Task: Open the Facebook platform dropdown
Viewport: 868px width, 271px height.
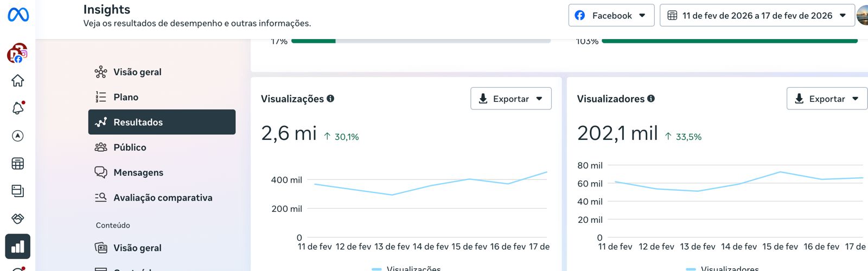Action: point(611,16)
